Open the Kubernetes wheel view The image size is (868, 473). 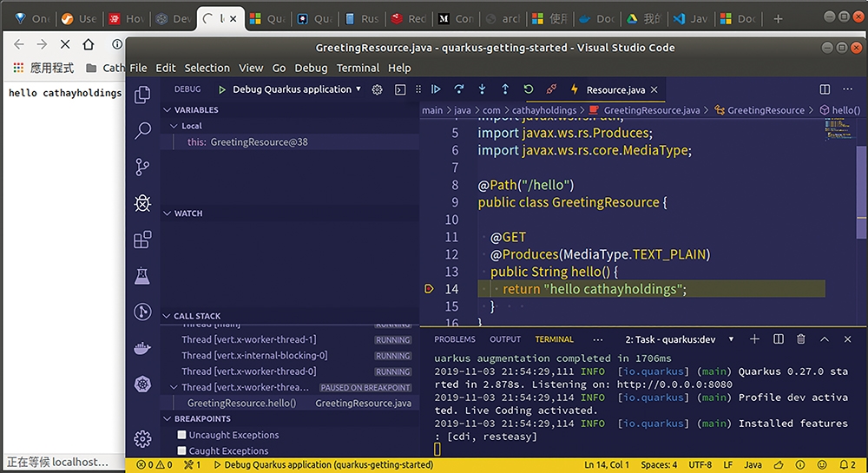pos(142,384)
